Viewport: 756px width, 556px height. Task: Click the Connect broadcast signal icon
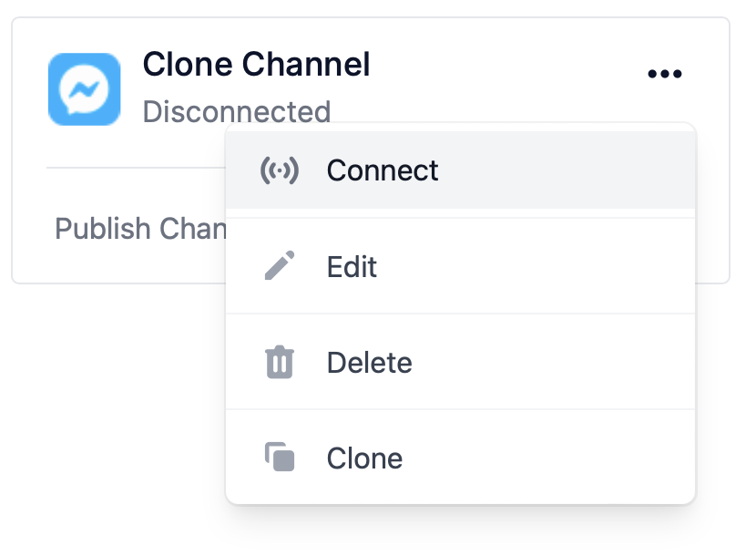click(280, 170)
